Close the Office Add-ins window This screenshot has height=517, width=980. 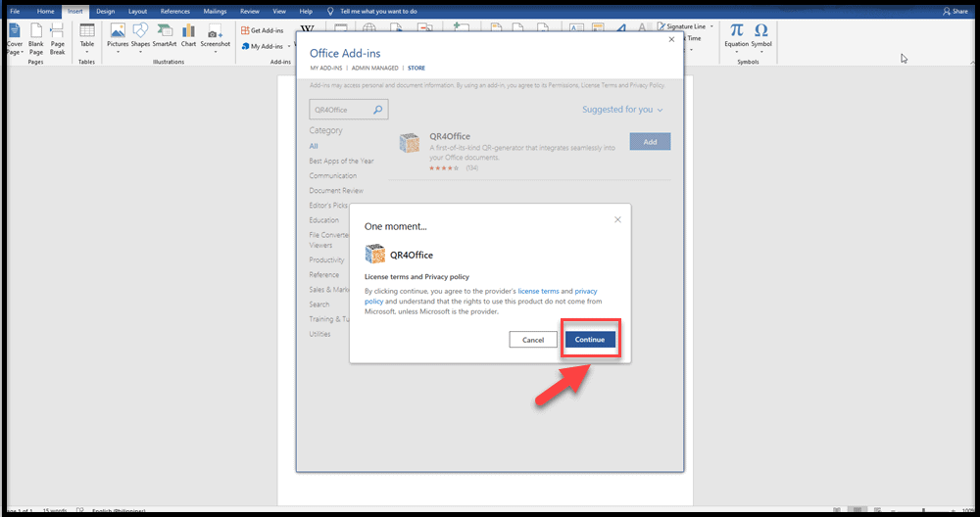click(x=671, y=39)
